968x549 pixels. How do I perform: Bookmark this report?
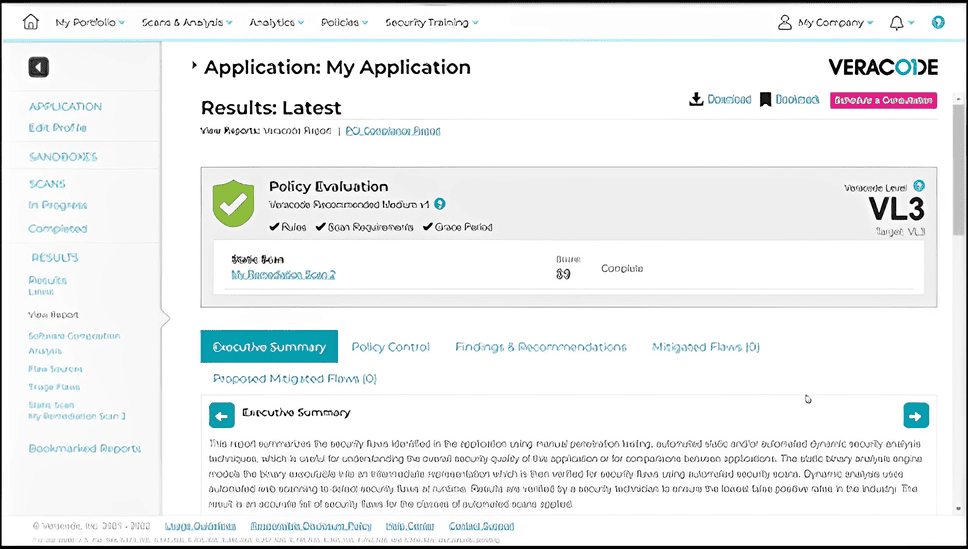coord(765,99)
